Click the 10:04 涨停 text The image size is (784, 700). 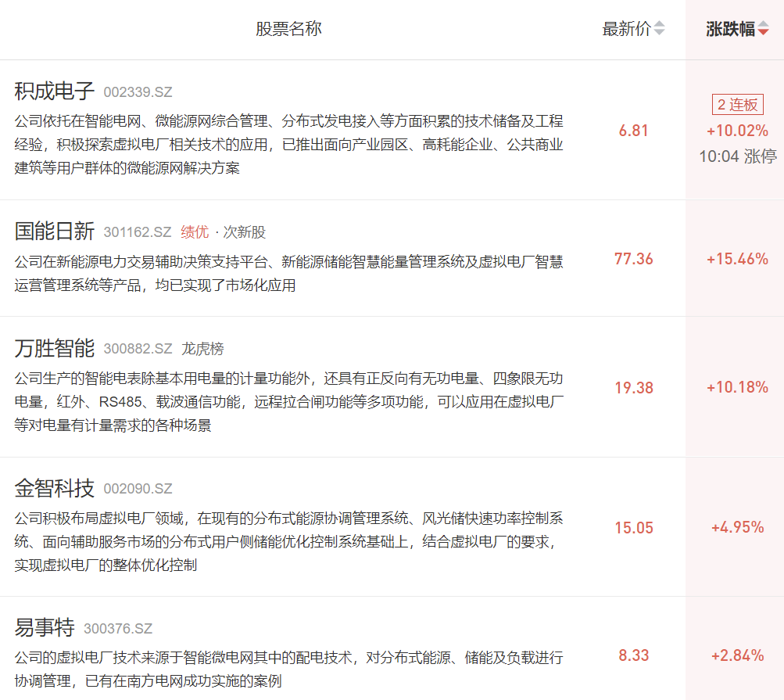pyautogui.click(x=738, y=156)
